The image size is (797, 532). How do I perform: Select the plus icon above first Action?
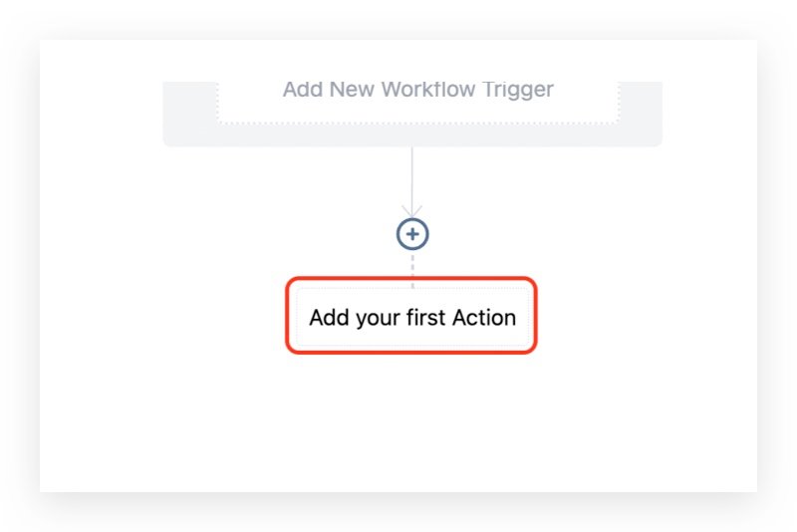coord(412,234)
